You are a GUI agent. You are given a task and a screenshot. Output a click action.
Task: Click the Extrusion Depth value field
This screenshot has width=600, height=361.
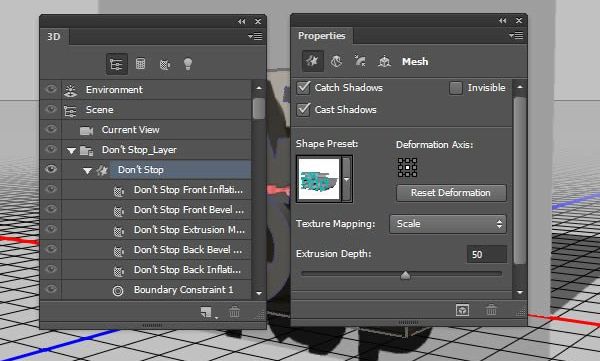(487, 254)
